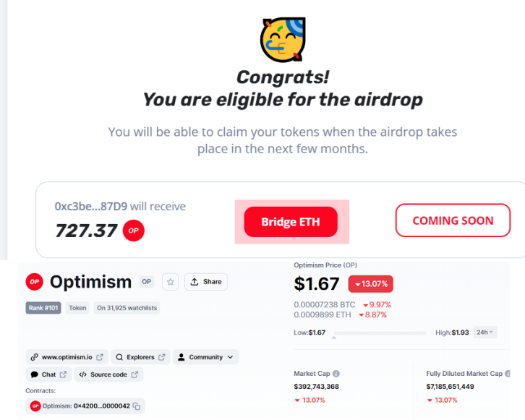Copy the Optimism contract address
525x420 pixels.
coord(137,406)
